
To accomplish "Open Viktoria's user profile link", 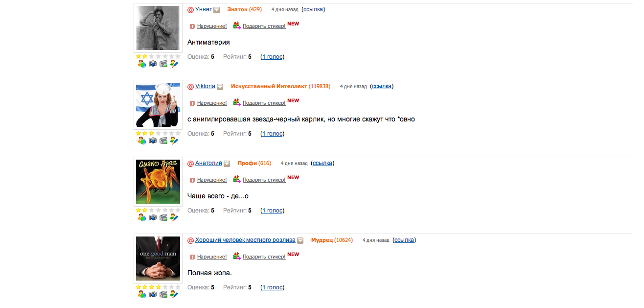I will tap(205, 86).
